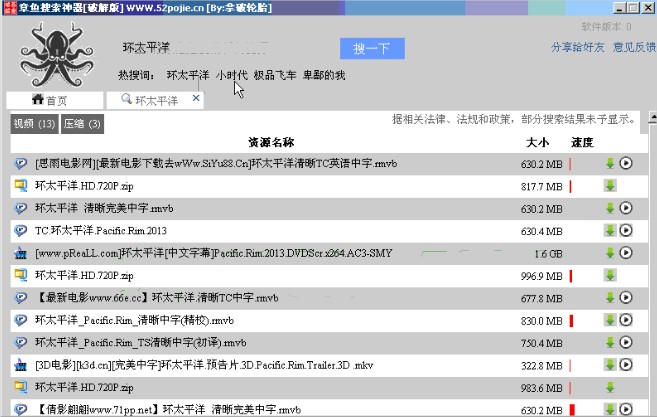
Task: Search the hot word 卑鄙的我
Action: coord(324,75)
